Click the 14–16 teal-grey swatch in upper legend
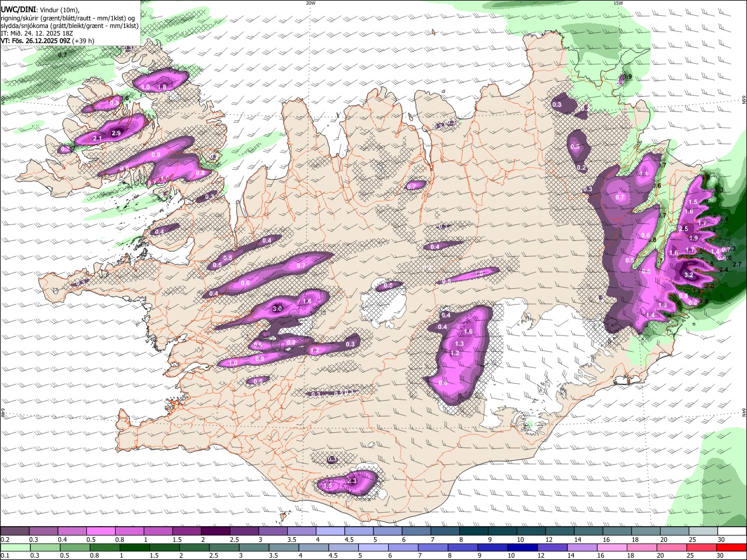 [x=588, y=531]
